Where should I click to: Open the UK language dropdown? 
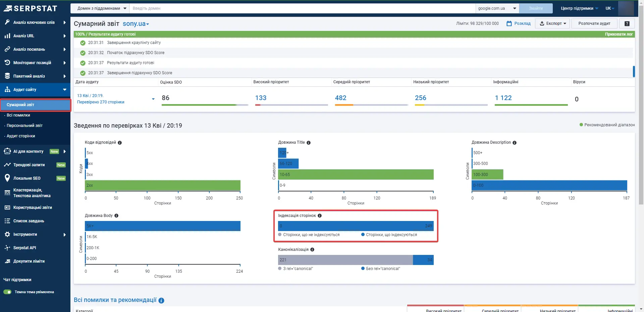[610, 8]
